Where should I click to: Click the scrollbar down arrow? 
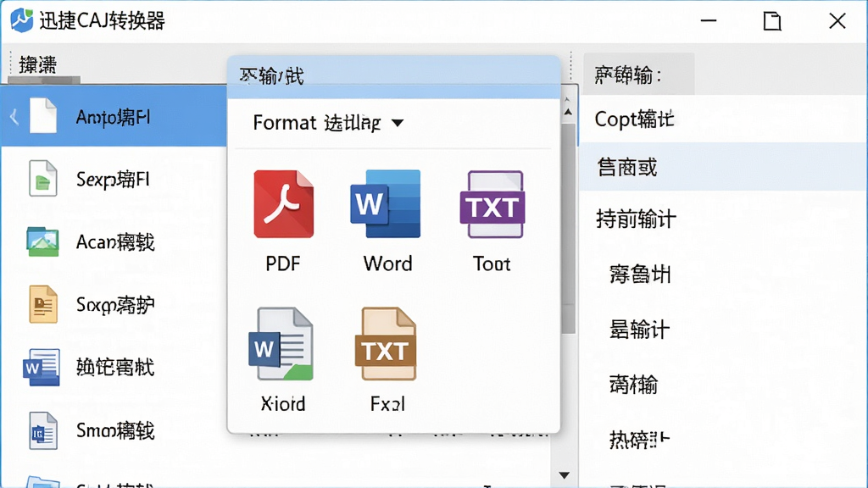point(564,475)
